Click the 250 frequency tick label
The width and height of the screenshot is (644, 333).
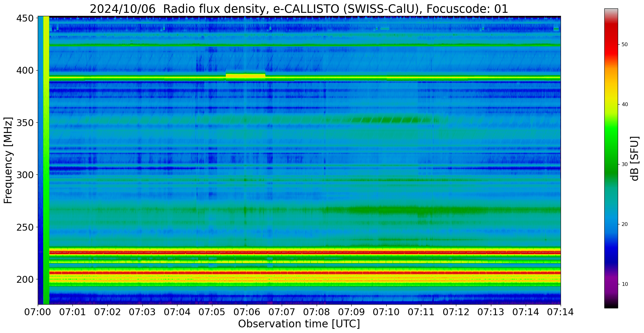[25, 227]
